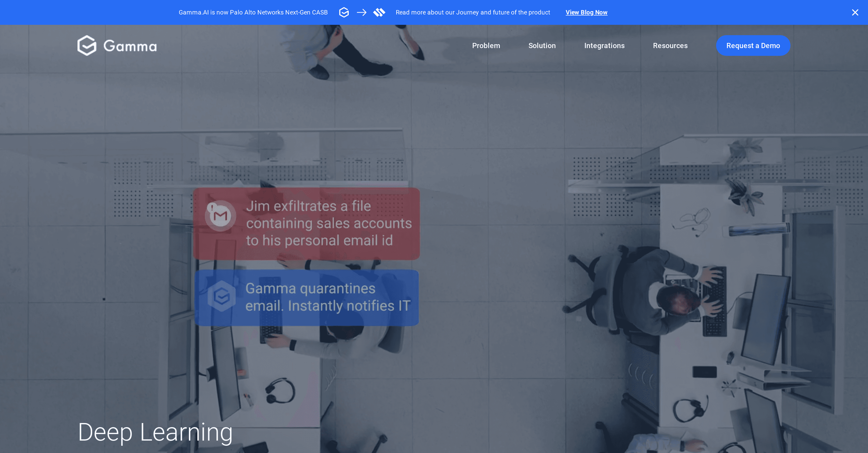This screenshot has width=868, height=453.
Task: Click the Gamma hexagon icon in banner
Action: coord(344,12)
